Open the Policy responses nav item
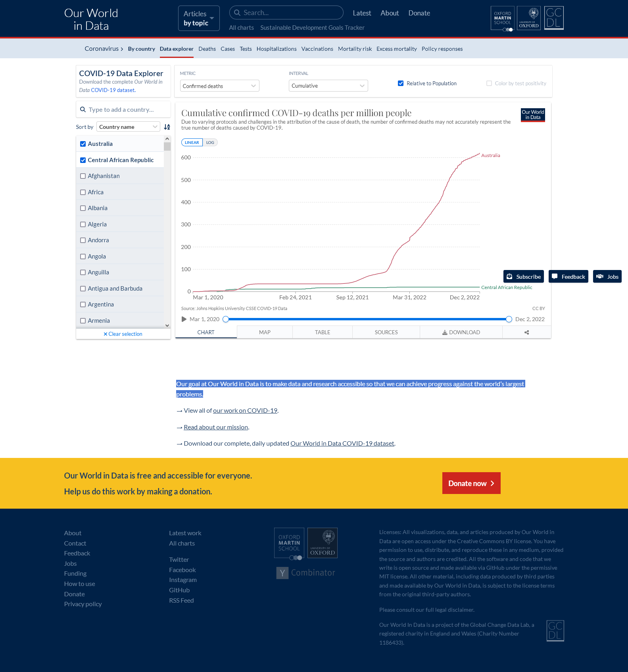The height and width of the screenshot is (672, 628). tap(442, 49)
